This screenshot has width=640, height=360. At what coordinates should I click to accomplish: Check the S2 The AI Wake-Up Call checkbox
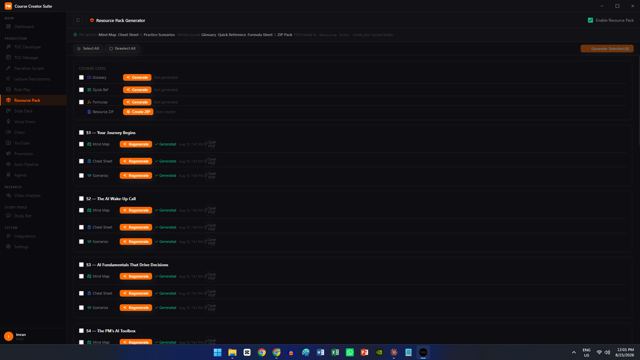pos(81,199)
